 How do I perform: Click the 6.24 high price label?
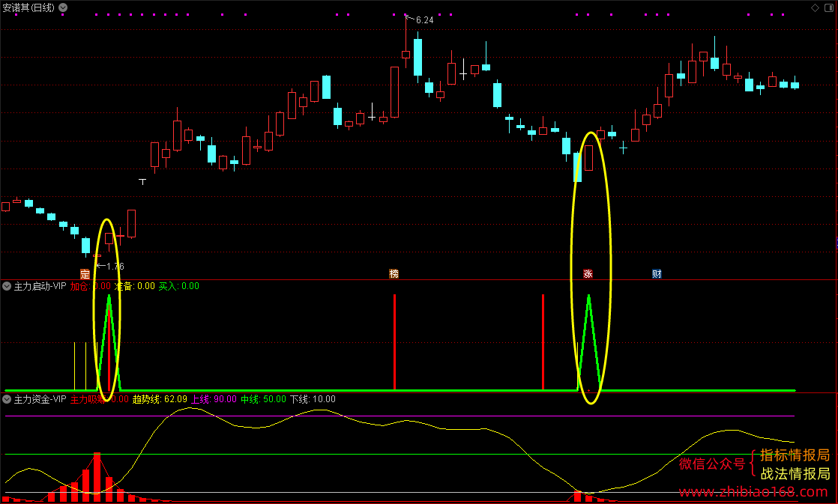pyautogui.click(x=424, y=20)
